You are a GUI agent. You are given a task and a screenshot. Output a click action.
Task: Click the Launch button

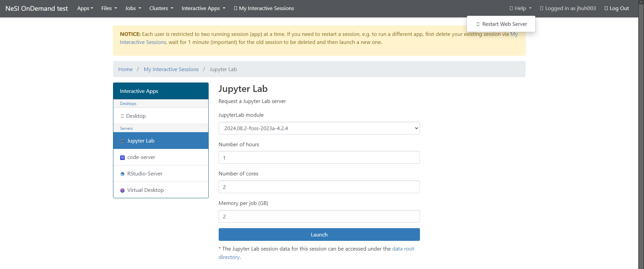coord(319,234)
